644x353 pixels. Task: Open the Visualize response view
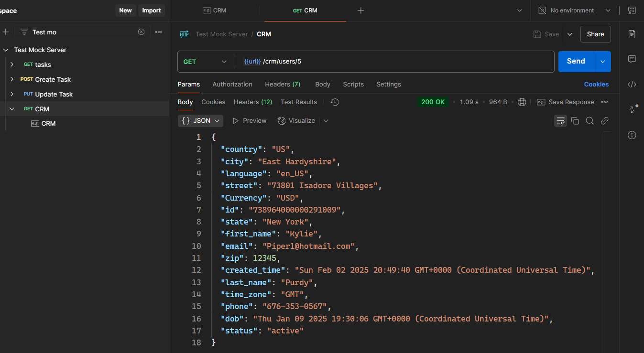(296, 121)
